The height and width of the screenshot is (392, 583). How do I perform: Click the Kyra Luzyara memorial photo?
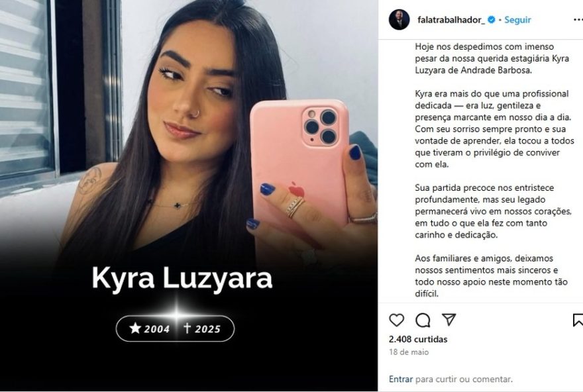pyautogui.click(x=189, y=195)
